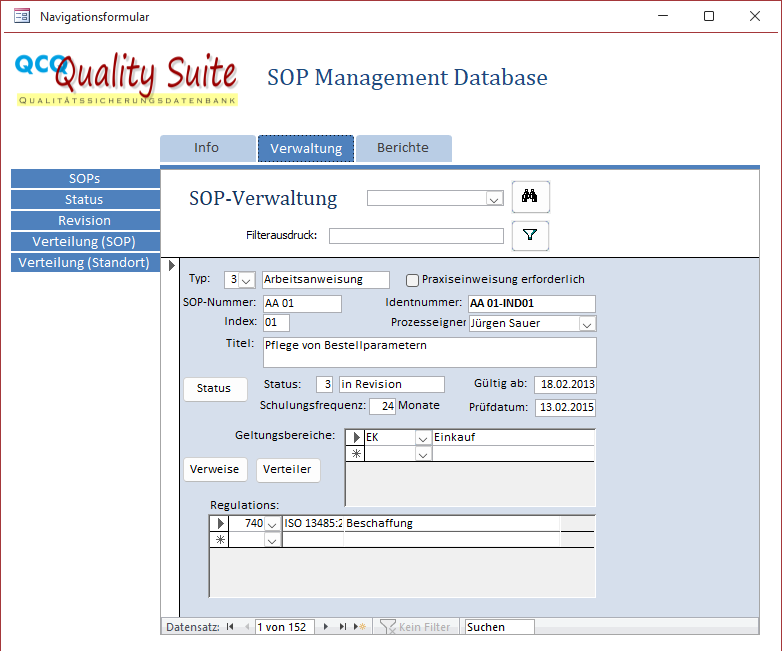Viewport: 782px width, 651px height.
Task: Click the Kein Filter indicator
Action: pos(415,627)
